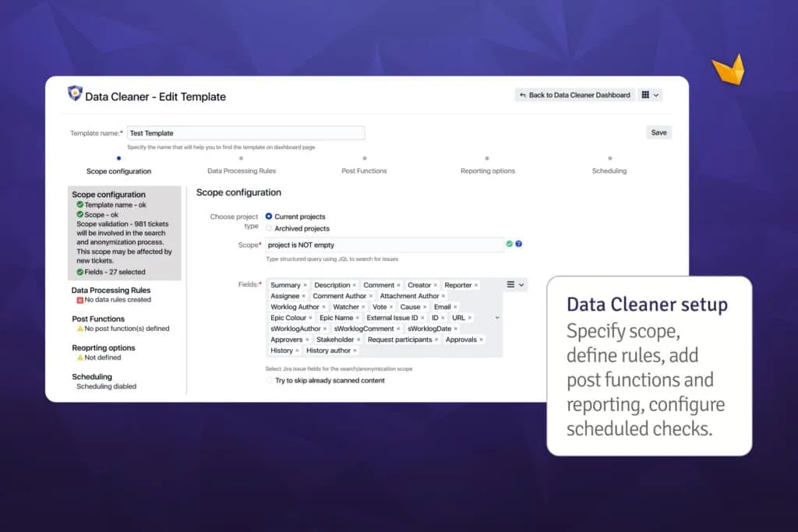Viewport: 798px width, 532px height.
Task: Remove the Epic Name field tag
Action: (x=357, y=318)
